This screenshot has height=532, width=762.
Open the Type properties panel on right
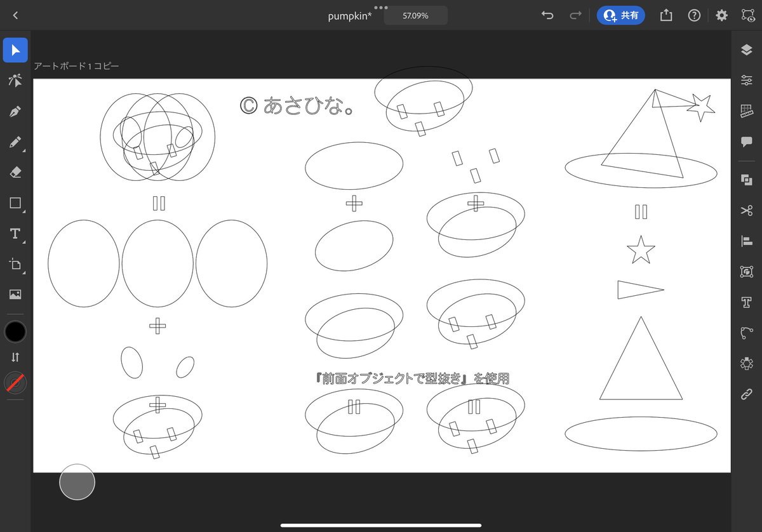pos(747,302)
